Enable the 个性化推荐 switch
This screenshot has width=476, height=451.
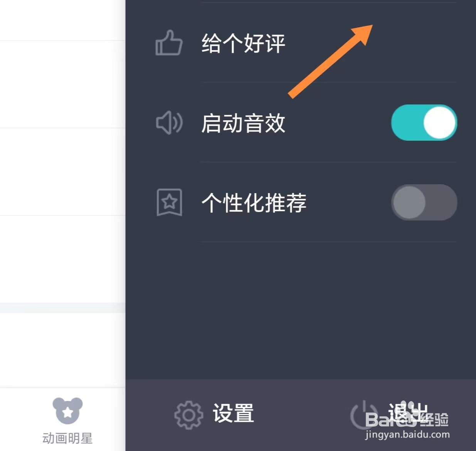coord(424,202)
